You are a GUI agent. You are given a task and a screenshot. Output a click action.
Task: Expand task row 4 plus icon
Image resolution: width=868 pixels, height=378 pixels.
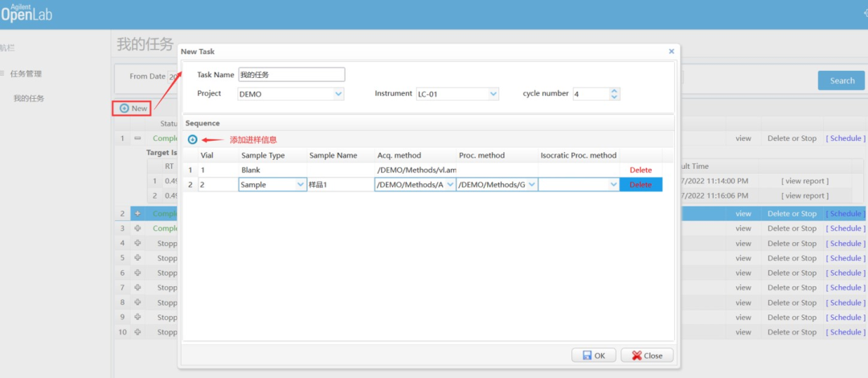tap(137, 244)
